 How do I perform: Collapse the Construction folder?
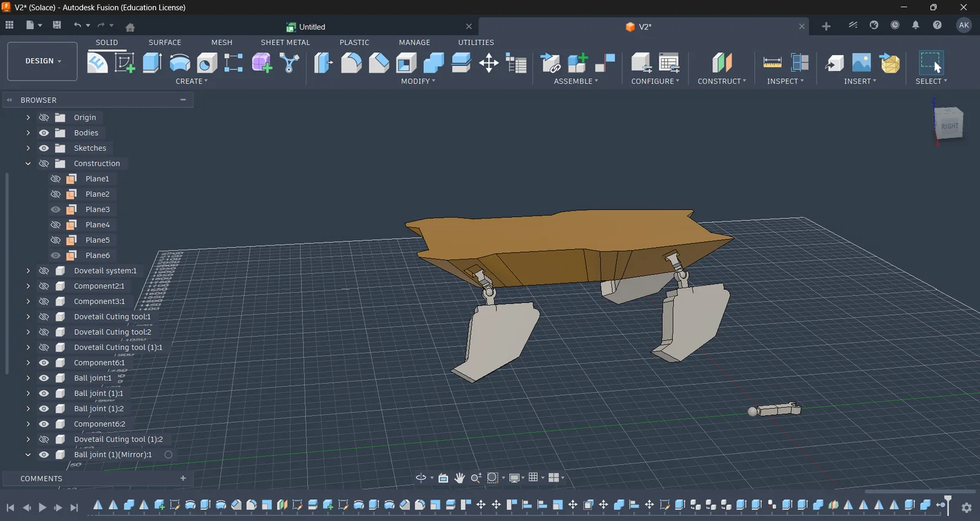tap(28, 164)
